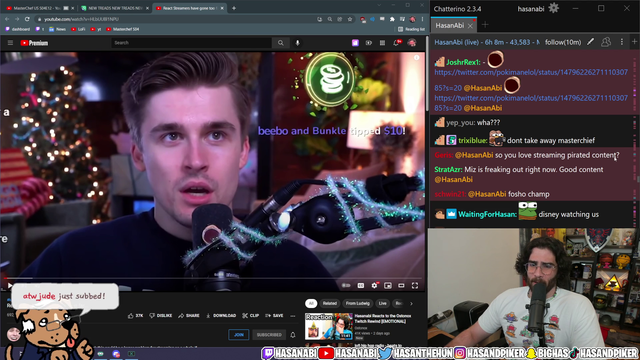640x360 pixels.
Task: Toggle channel notification bell beside Subscribed
Action: [x=293, y=335]
